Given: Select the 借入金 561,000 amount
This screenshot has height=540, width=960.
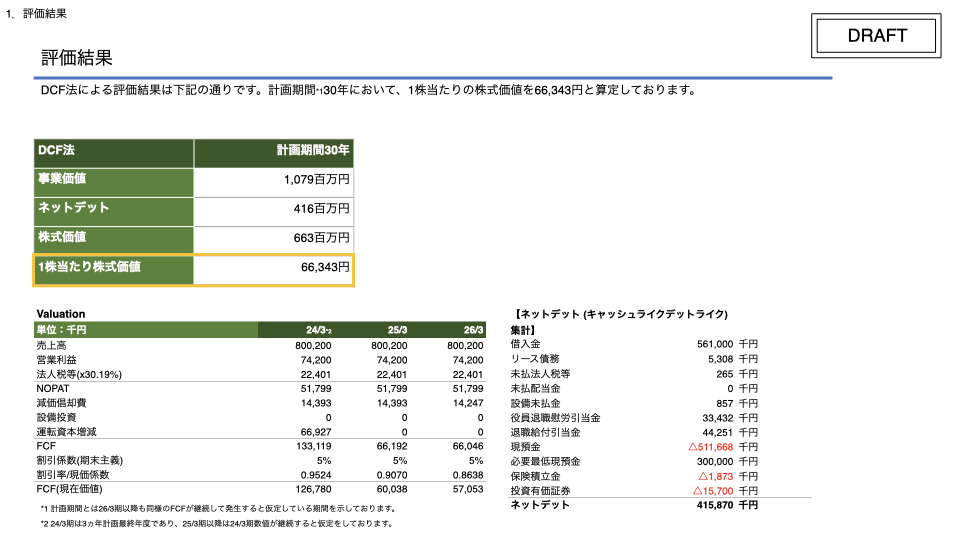Looking at the screenshot, I should pos(714,344).
